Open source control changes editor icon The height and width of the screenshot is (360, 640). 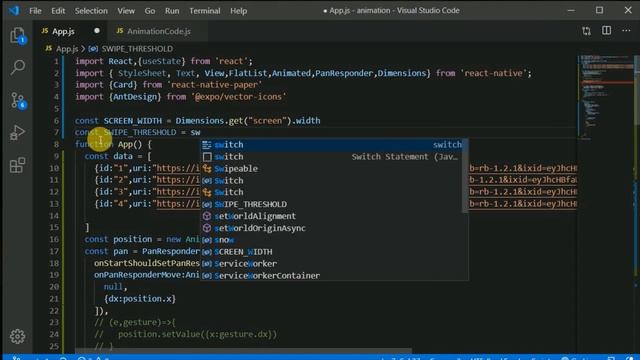(587, 31)
